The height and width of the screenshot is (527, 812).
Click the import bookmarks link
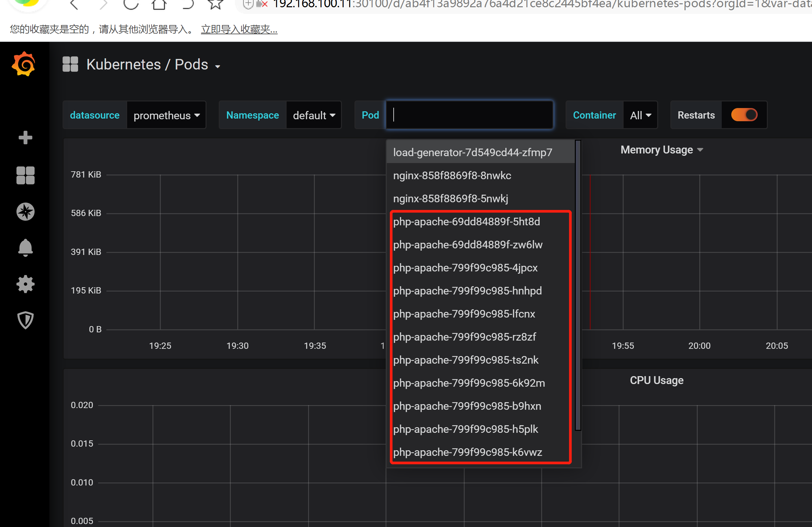point(239,29)
